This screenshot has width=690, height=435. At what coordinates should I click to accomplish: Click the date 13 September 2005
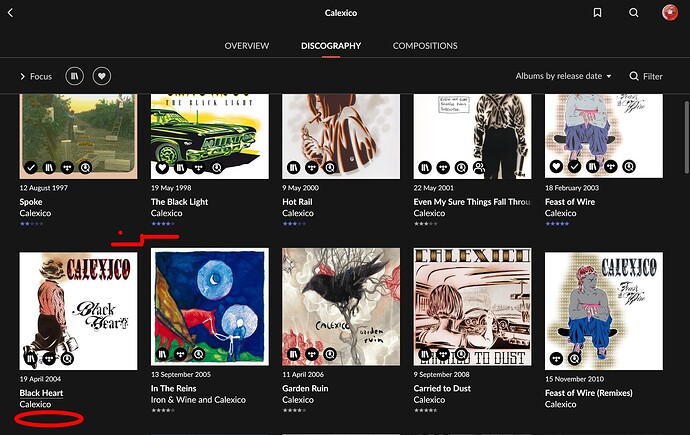(181, 375)
